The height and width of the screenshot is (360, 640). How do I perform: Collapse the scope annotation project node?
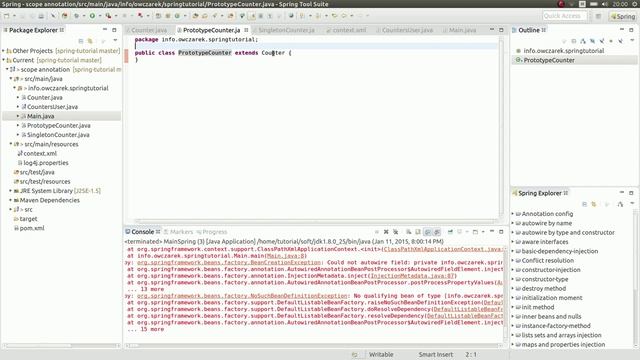[x=7, y=69]
